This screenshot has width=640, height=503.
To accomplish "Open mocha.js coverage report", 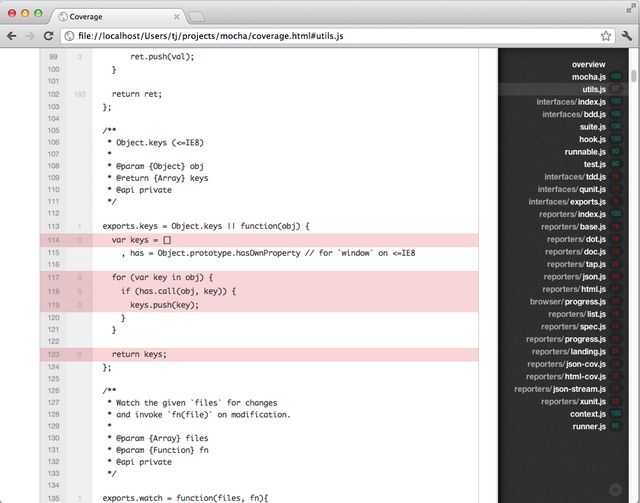I will click(588, 77).
